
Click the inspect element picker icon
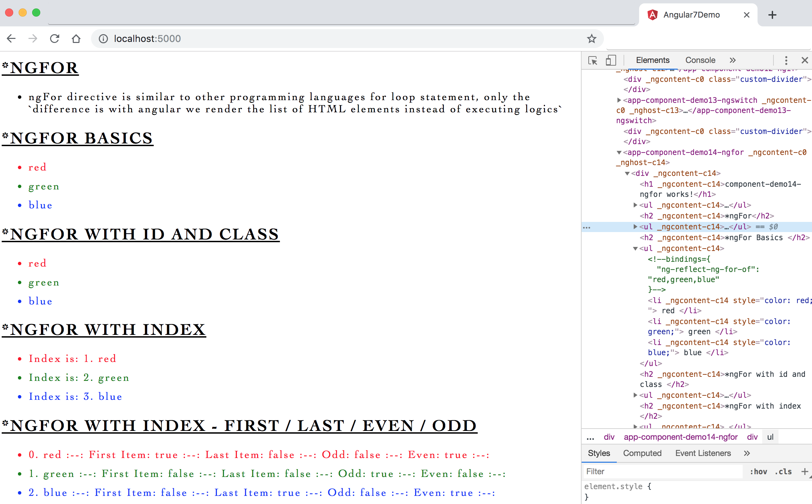(593, 61)
